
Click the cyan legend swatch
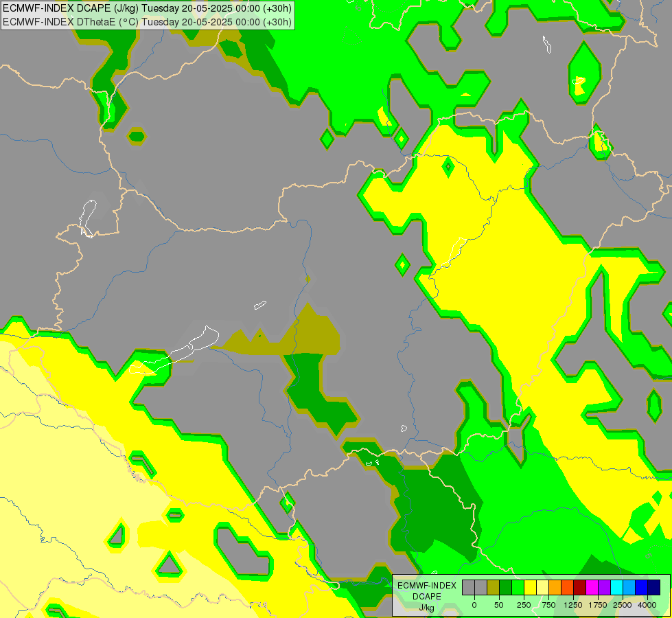pos(616,587)
